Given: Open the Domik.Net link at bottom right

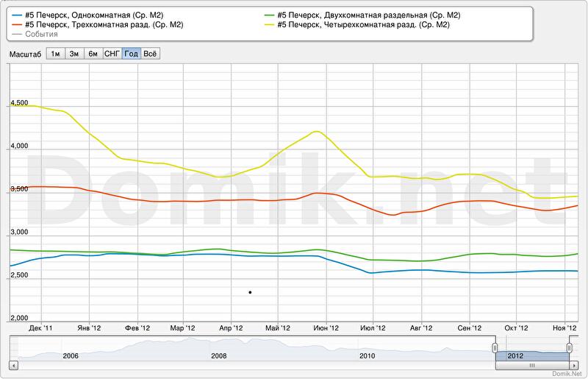Looking at the screenshot, I should [x=565, y=374].
